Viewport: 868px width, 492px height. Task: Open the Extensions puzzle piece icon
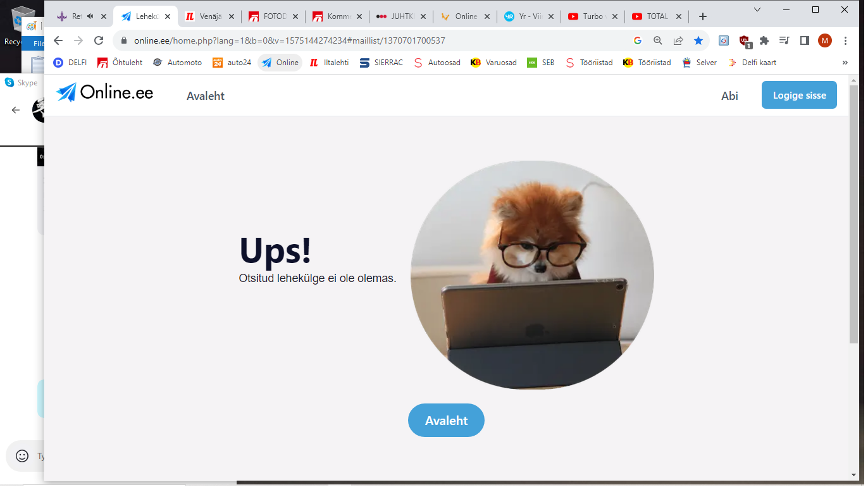764,40
